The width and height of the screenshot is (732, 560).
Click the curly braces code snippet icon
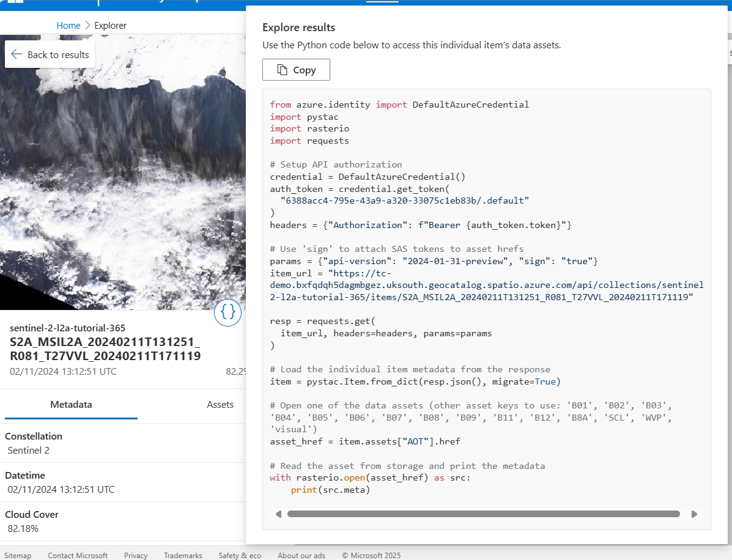tap(228, 312)
